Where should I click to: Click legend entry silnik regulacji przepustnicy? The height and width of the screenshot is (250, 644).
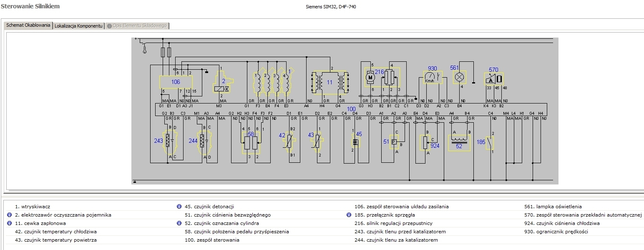[393, 223]
